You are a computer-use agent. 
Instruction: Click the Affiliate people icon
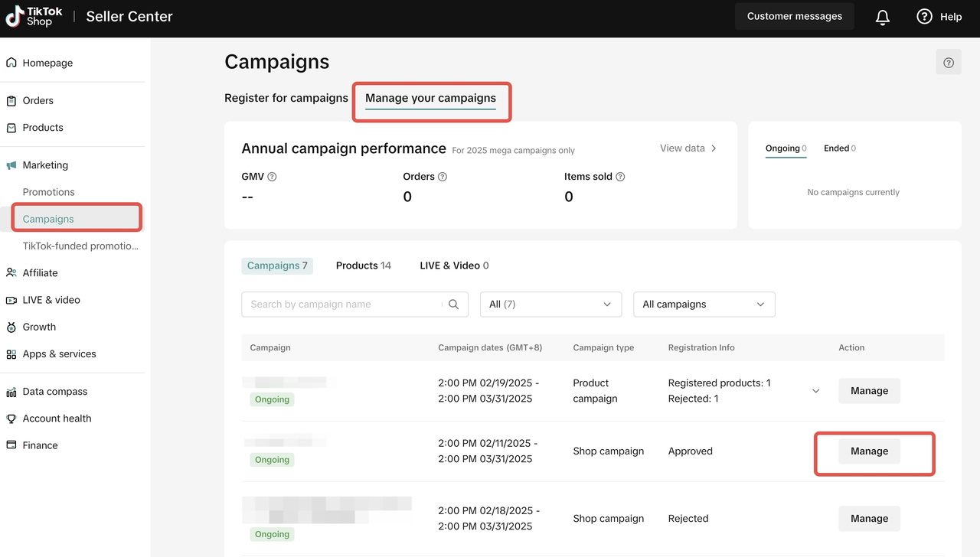pyautogui.click(x=11, y=272)
